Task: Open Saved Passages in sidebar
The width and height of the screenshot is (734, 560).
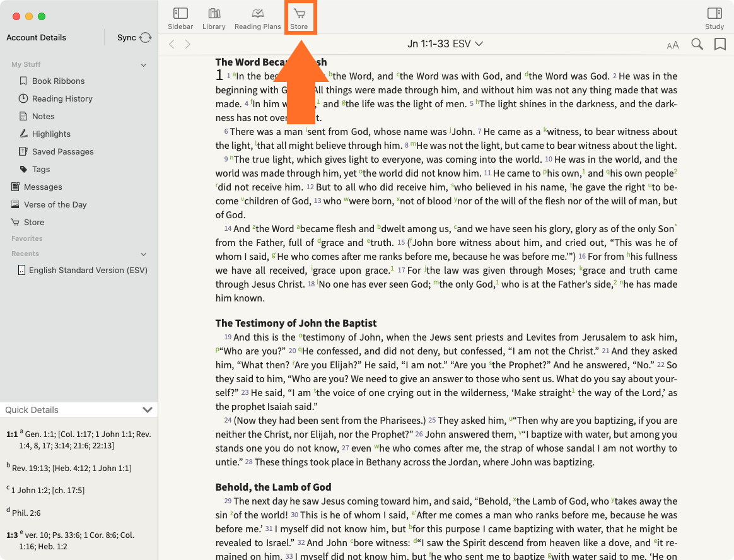Action: [x=62, y=152]
